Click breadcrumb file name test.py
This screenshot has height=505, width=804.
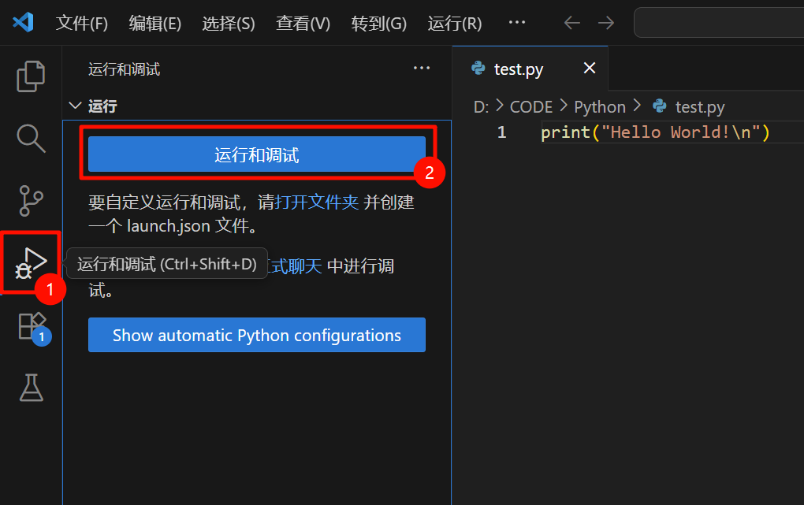[700, 107]
